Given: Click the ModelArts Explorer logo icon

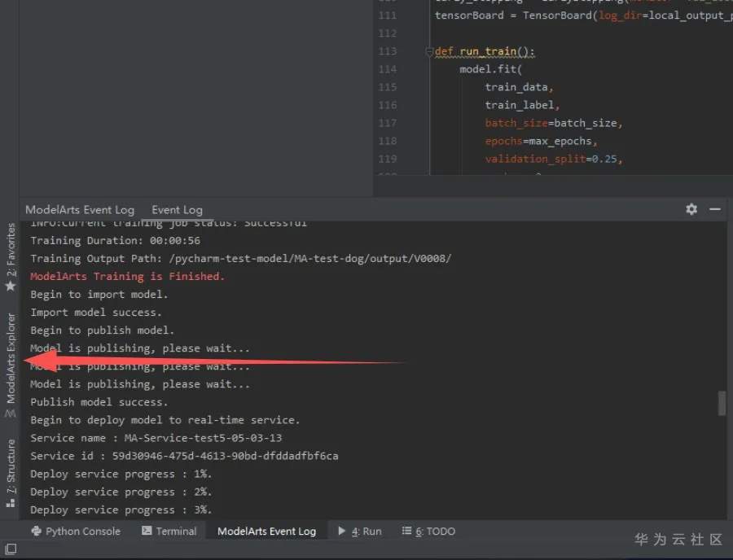Looking at the screenshot, I should (11, 413).
